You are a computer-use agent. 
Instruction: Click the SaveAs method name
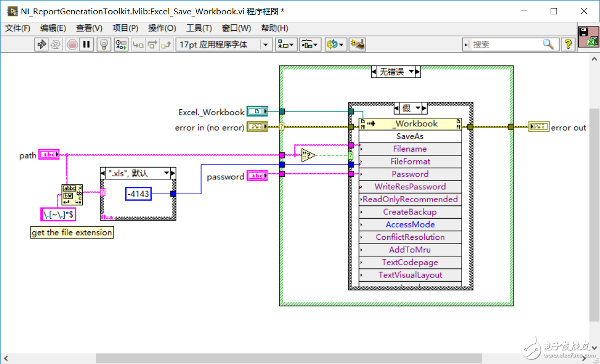point(410,136)
